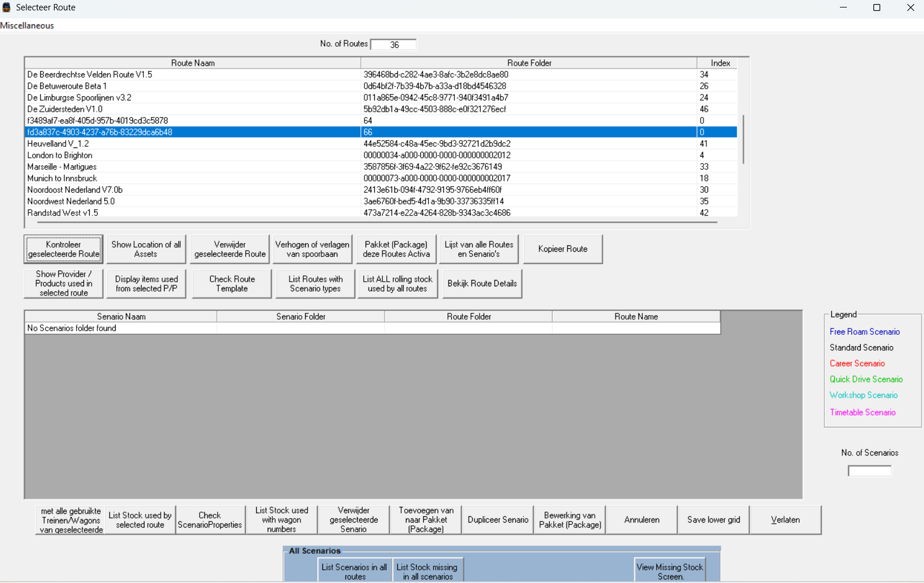Click the Verlaten button
The image size is (924, 583).
pyautogui.click(x=785, y=520)
